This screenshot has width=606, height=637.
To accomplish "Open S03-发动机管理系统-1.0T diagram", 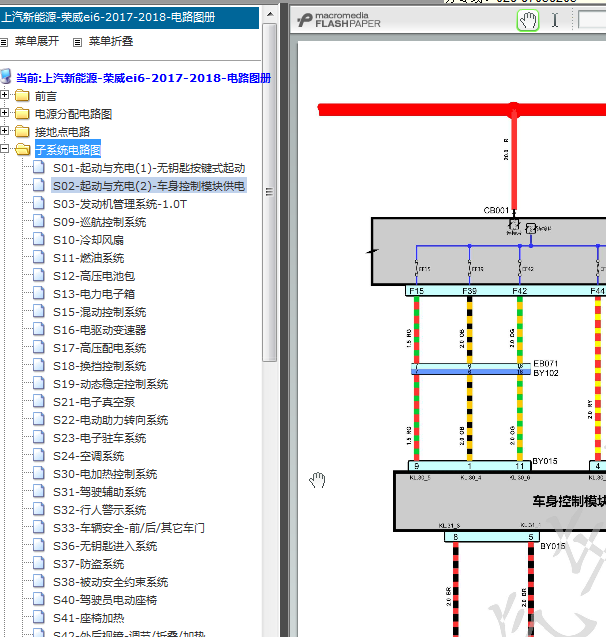I will coord(120,204).
